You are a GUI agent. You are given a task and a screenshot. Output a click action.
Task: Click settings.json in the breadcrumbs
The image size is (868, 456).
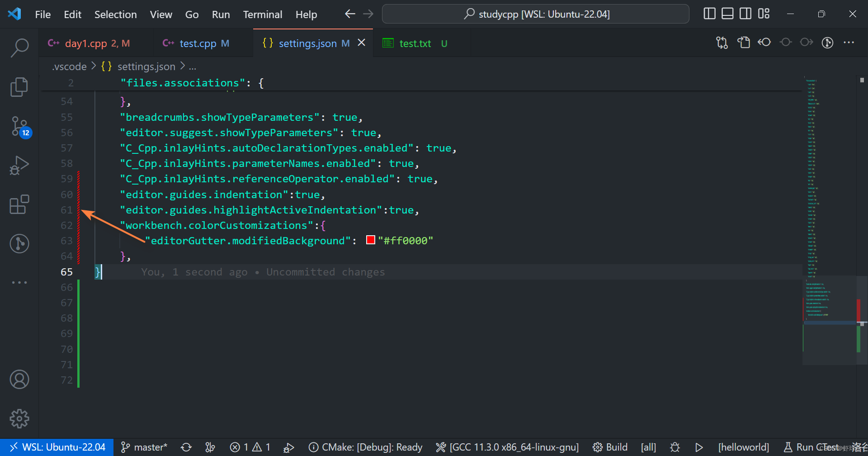[x=146, y=66]
